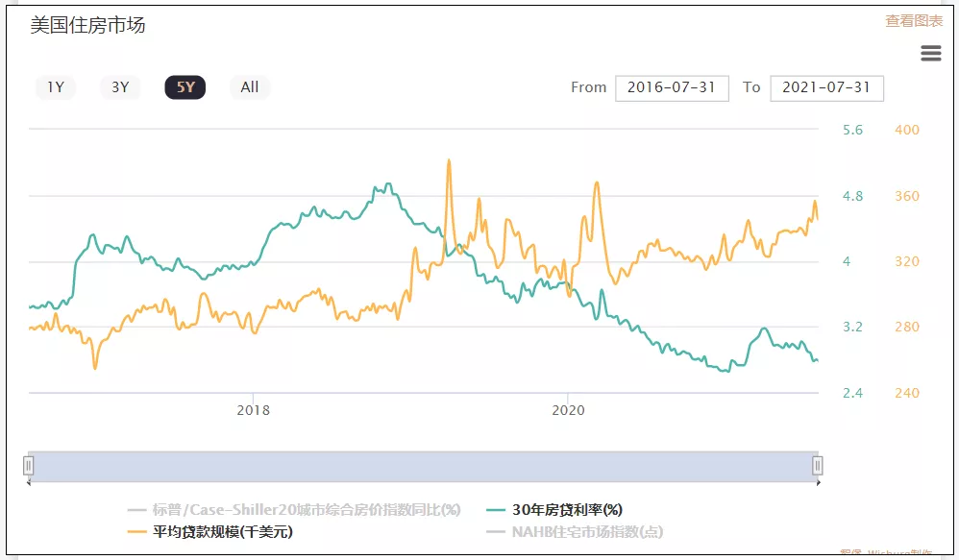Click the navigator scroll-left arrow
Viewport: 959px width, 560px height.
29,483
